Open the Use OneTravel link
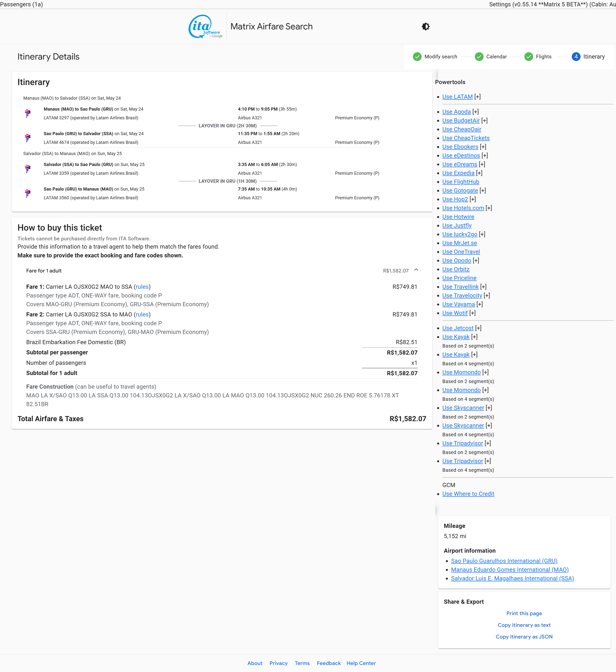The image size is (616, 672). tap(461, 252)
